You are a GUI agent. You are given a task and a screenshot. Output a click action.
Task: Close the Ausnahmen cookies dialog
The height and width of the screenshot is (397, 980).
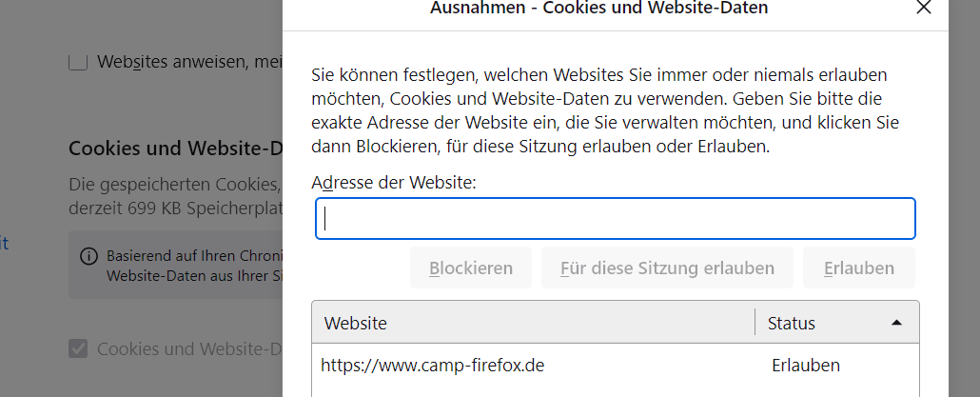coord(923,7)
